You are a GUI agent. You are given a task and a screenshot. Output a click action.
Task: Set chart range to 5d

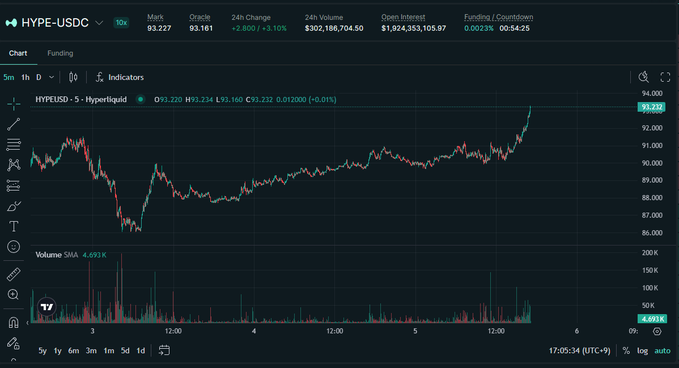tap(125, 351)
